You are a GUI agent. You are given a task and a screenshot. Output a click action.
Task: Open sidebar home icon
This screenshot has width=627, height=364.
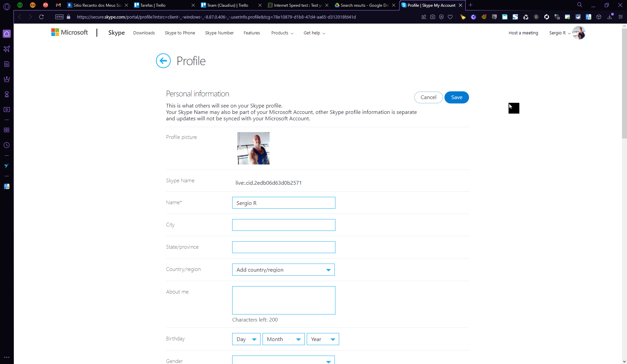pyautogui.click(x=7, y=34)
